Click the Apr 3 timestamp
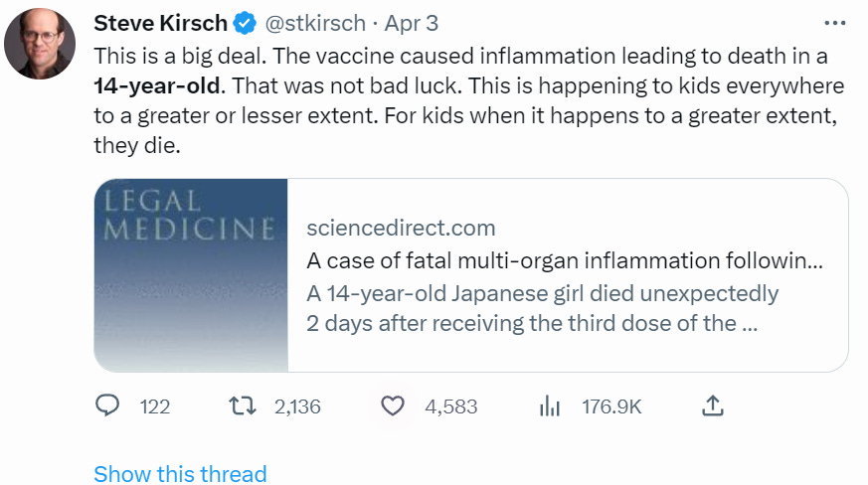Screen dimensions: 868x485 412,22
